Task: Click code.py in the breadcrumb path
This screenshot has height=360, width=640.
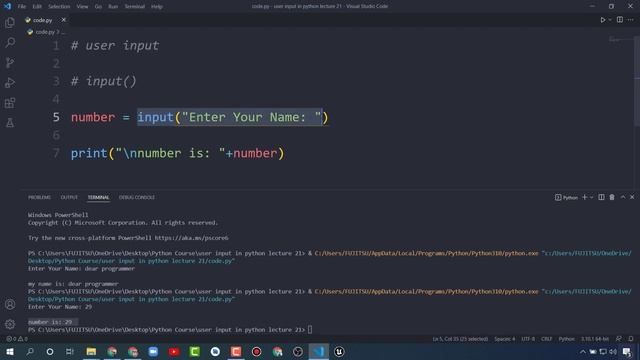Action: click(x=44, y=32)
